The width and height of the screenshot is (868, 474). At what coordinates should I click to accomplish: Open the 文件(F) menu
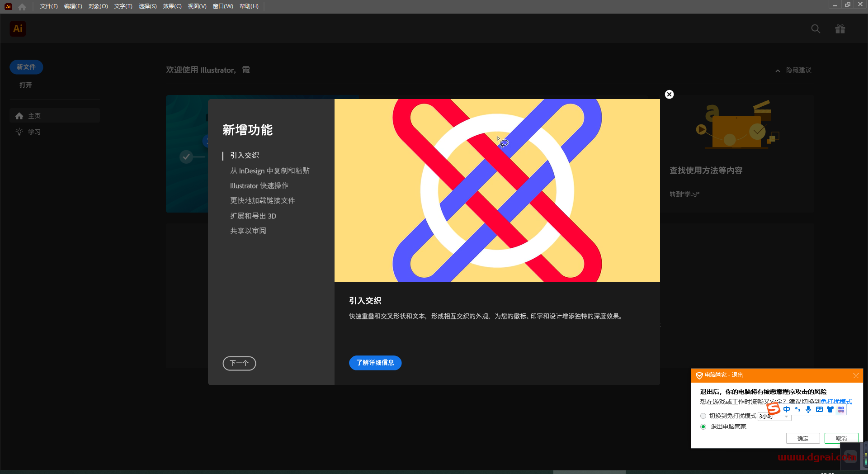pyautogui.click(x=49, y=6)
